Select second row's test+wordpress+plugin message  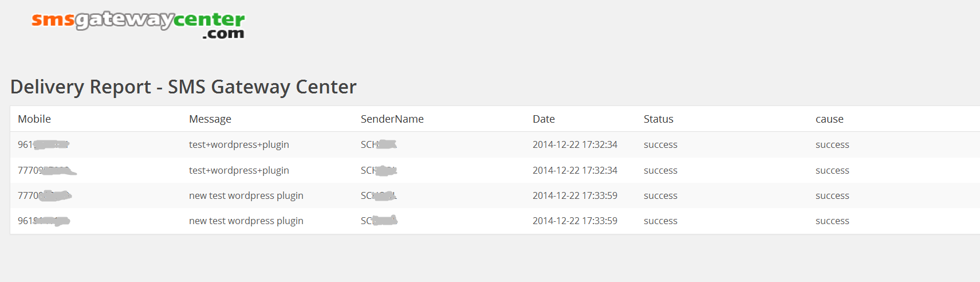click(239, 171)
